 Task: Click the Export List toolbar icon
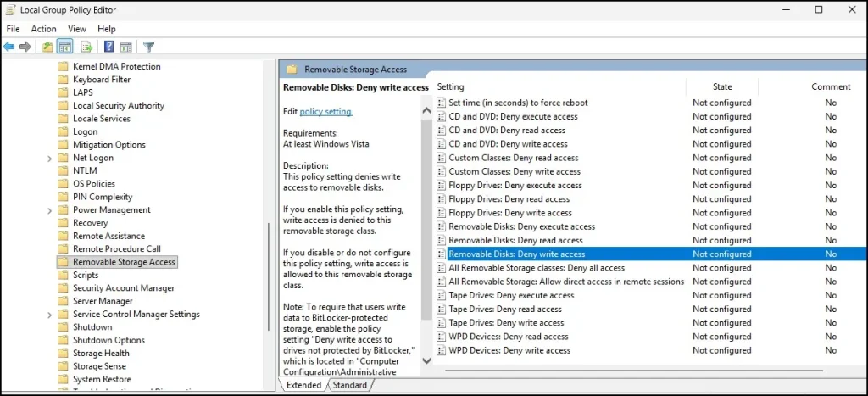pos(87,47)
